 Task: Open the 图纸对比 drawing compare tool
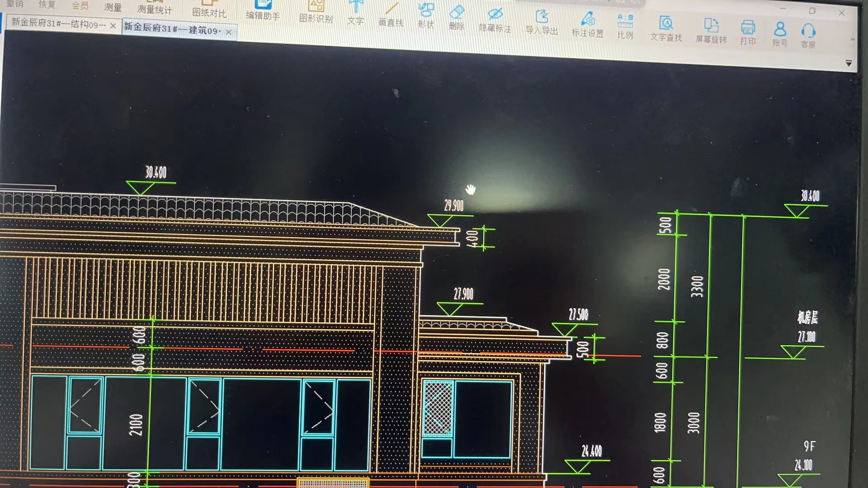point(209,10)
